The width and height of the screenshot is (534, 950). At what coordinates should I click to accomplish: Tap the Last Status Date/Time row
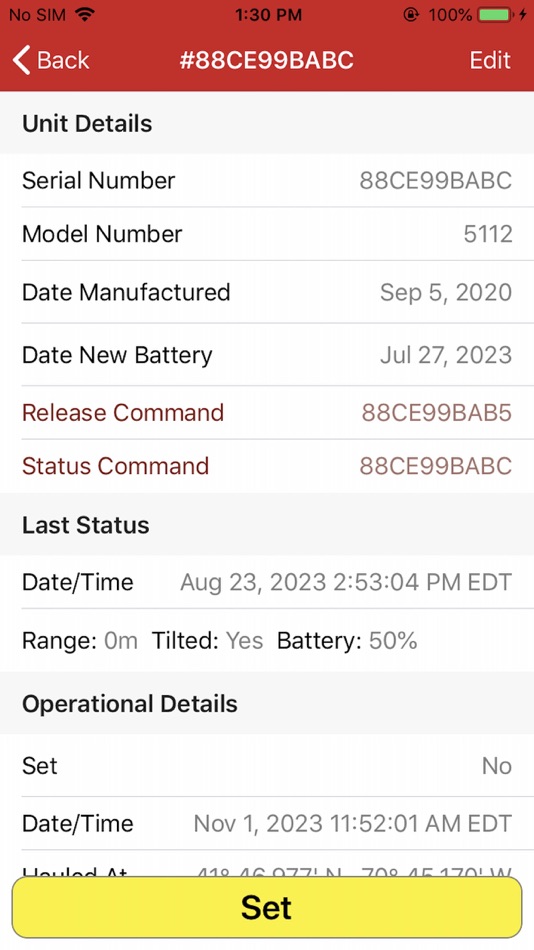[x=267, y=582]
